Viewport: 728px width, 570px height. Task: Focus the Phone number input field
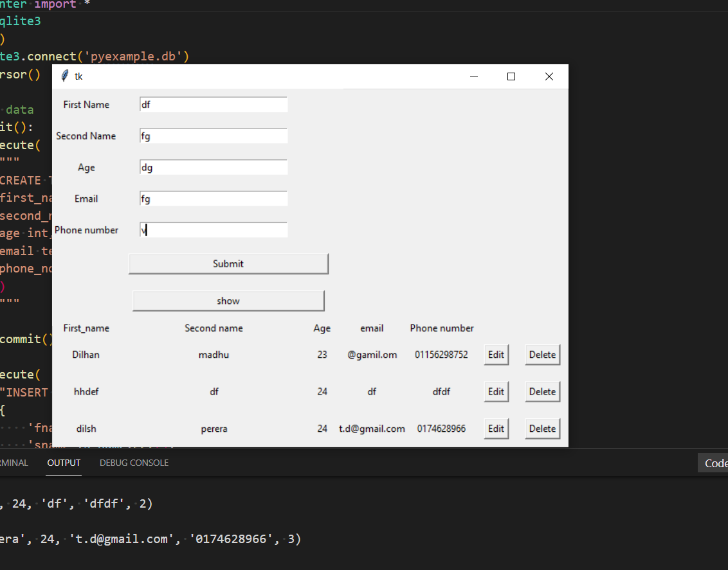click(x=214, y=230)
